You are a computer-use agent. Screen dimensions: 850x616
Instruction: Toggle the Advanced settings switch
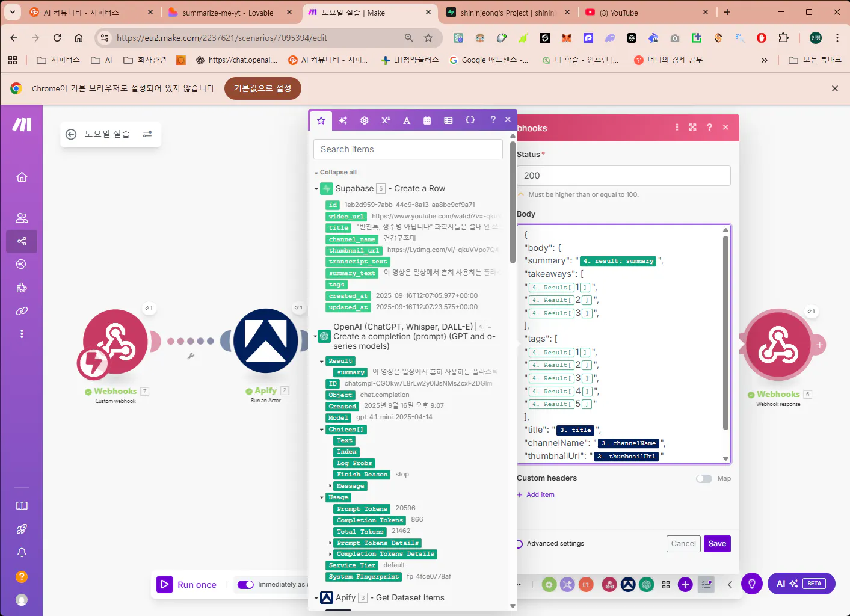(519, 544)
